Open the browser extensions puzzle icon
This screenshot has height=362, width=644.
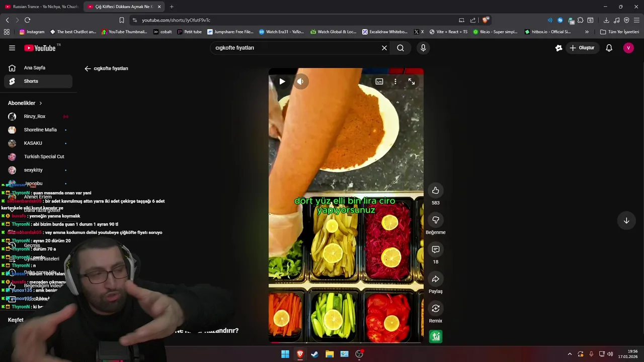coord(581,20)
